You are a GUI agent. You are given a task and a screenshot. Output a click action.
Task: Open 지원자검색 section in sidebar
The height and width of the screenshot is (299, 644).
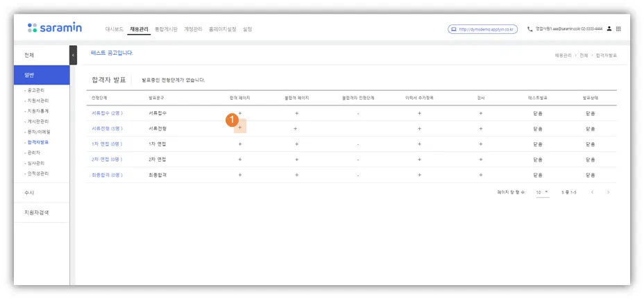pos(37,212)
